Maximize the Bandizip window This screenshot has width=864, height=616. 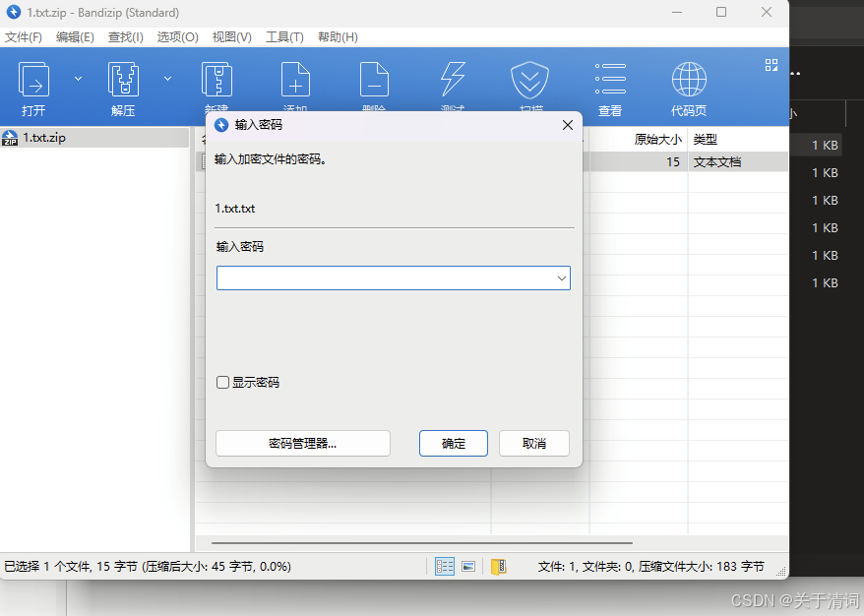[x=721, y=12]
